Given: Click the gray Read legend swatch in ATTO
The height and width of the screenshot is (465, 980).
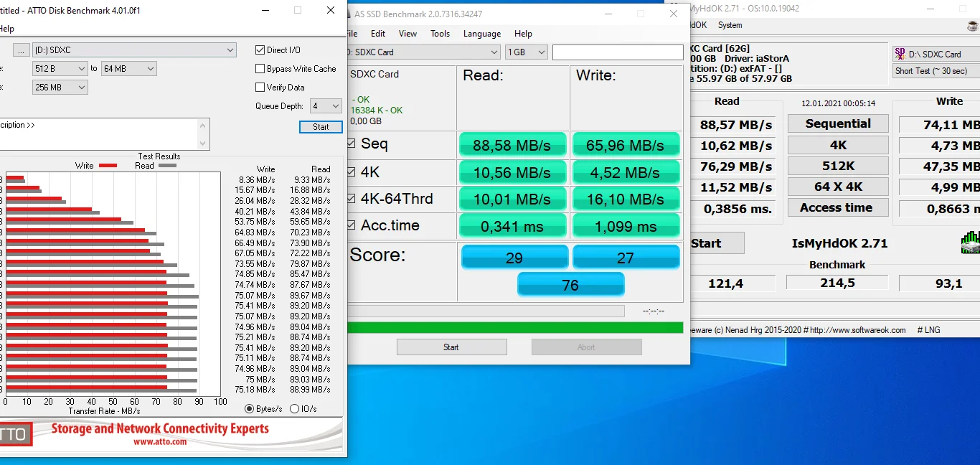Looking at the screenshot, I should (167, 166).
